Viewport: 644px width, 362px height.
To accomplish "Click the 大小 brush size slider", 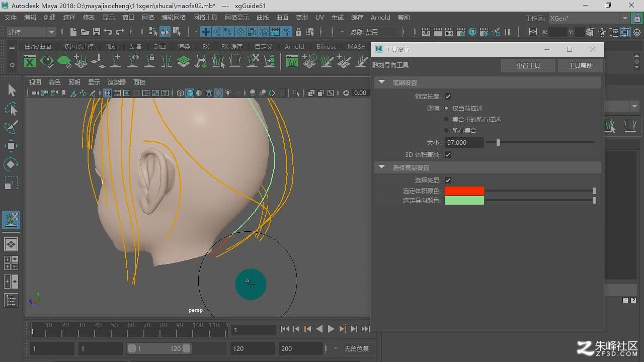I will point(540,143).
